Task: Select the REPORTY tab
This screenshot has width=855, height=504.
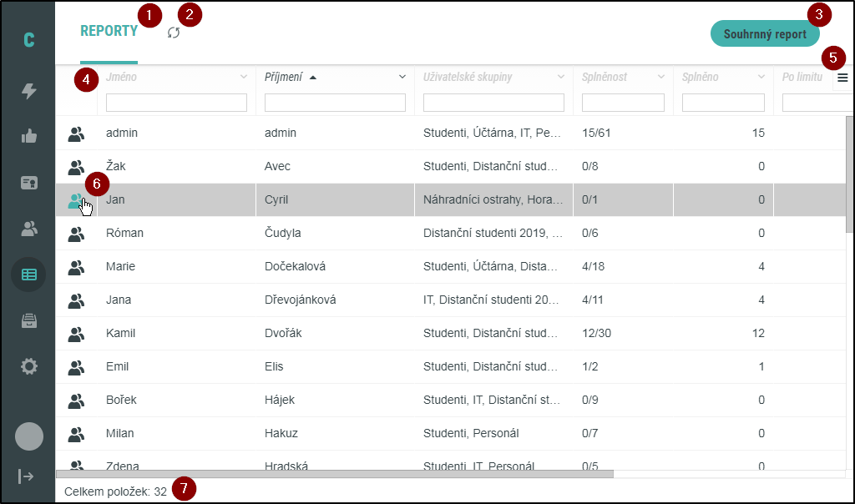Action: pyautogui.click(x=109, y=32)
